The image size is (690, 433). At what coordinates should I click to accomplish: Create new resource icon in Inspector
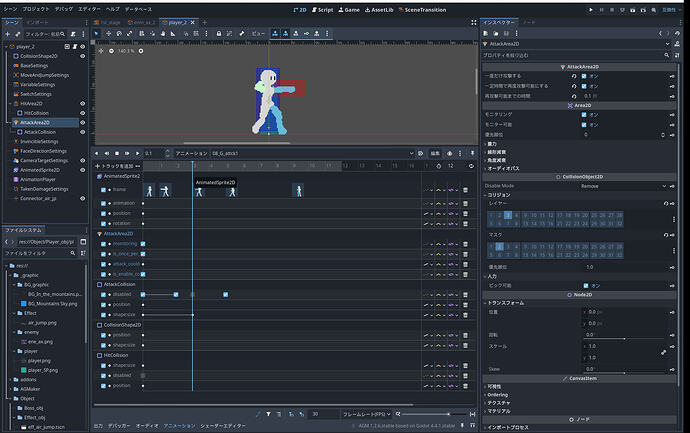coord(486,33)
